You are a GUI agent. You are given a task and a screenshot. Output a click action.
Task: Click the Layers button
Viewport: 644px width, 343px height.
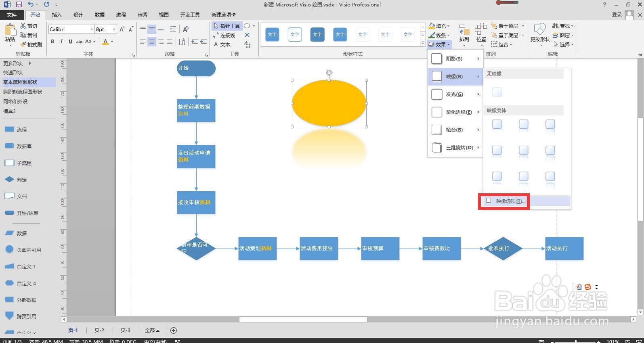(563, 35)
